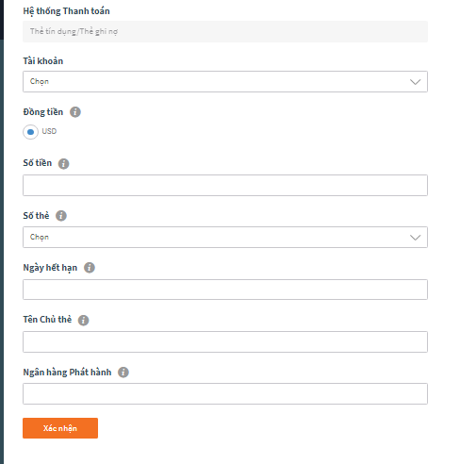Screen dimensions: 476x464
Task: Click the disabled Hệ thống Thanh toán field
Action: [x=225, y=31]
